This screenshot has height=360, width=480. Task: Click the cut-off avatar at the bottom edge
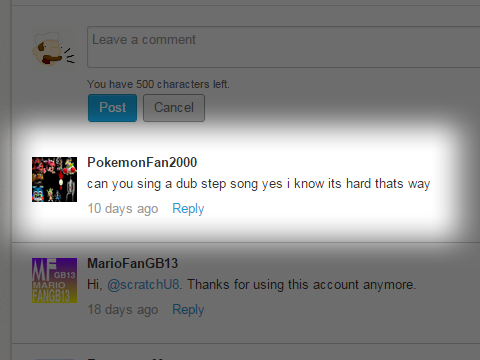pos(54,359)
